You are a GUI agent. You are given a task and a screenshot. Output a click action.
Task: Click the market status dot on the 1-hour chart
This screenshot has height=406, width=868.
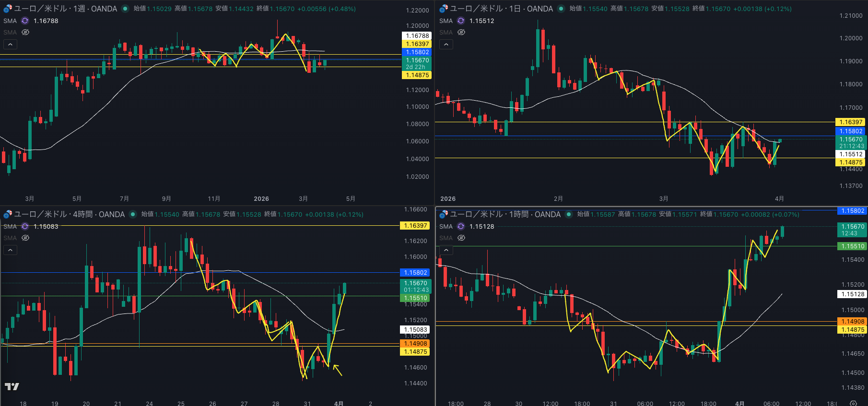click(569, 214)
